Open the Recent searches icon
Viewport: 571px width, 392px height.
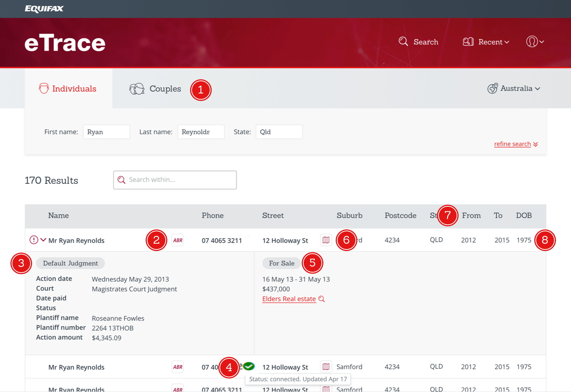coord(468,41)
